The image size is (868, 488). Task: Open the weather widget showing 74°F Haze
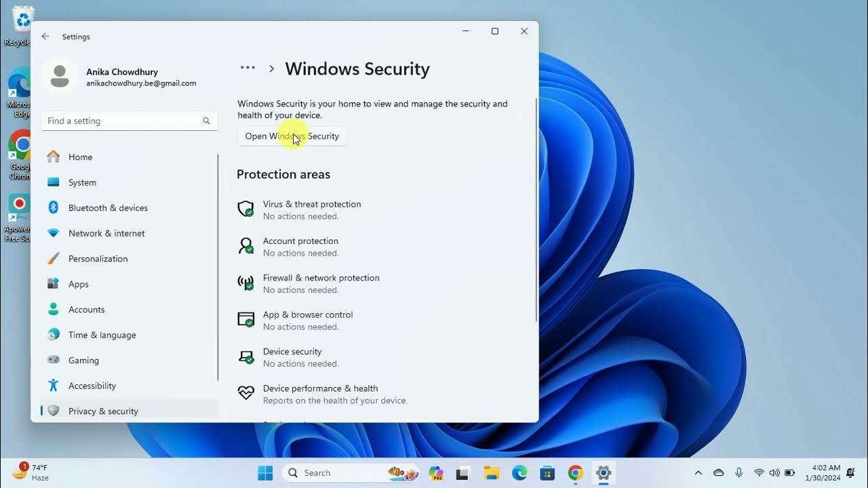pyautogui.click(x=30, y=472)
